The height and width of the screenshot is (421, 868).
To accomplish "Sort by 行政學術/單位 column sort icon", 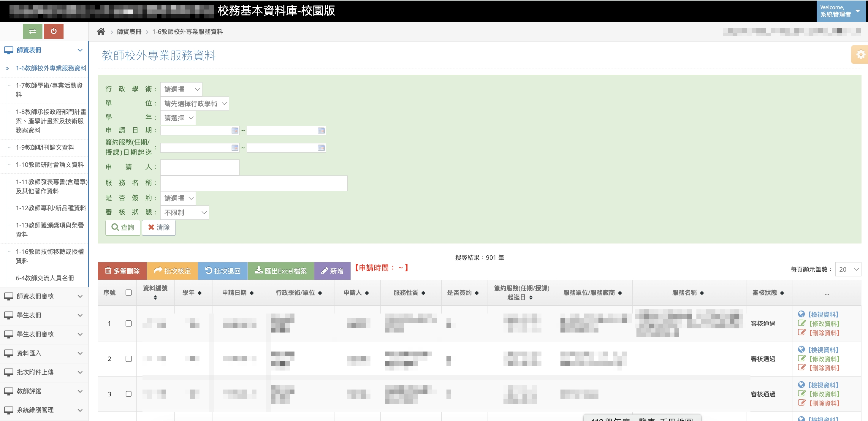I will point(320,293).
